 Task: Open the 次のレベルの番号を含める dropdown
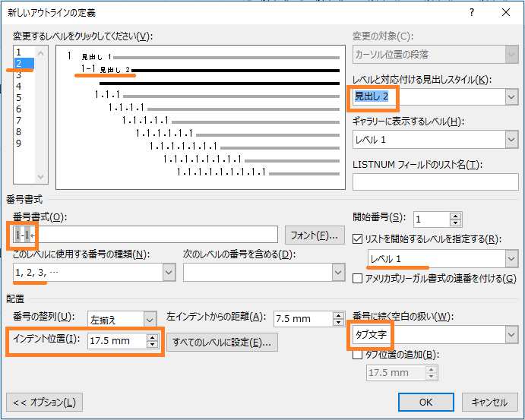pos(338,273)
